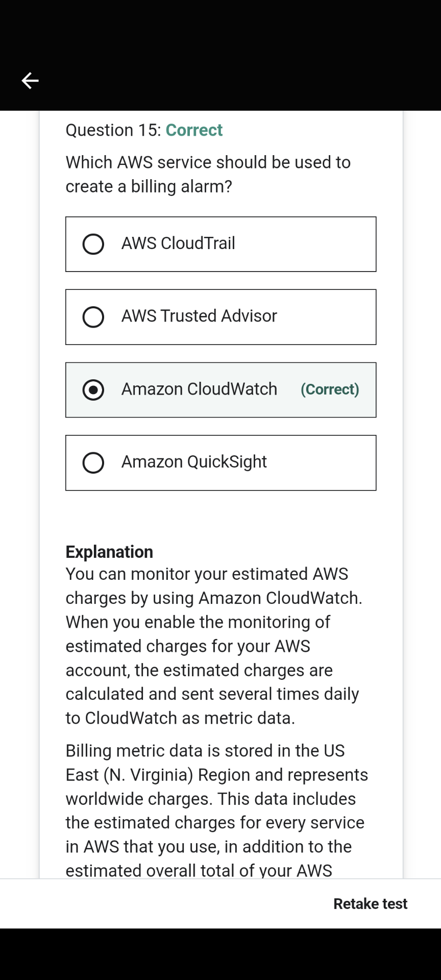Toggle the Amazon CloudWatch radio button
The image size is (441, 980).
coord(93,390)
